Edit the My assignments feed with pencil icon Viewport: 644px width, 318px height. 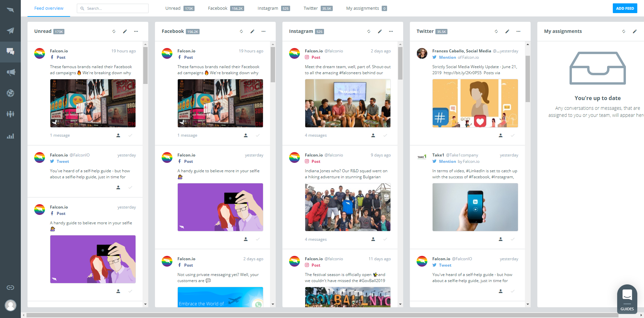pos(635,31)
